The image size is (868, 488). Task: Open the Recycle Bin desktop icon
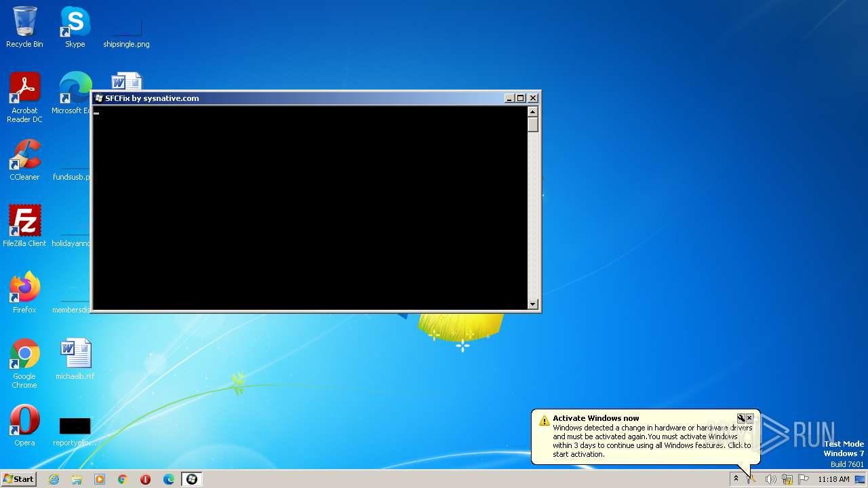click(24, 27)
